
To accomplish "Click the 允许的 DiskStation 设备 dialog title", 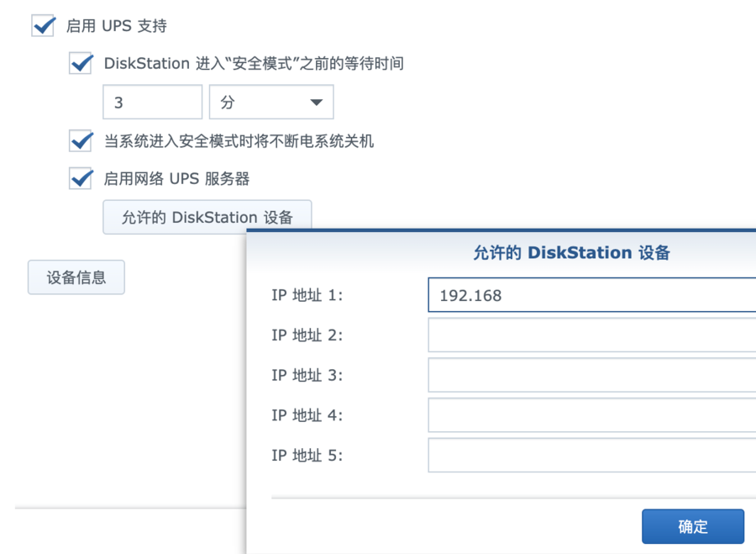I will point(571,253).
